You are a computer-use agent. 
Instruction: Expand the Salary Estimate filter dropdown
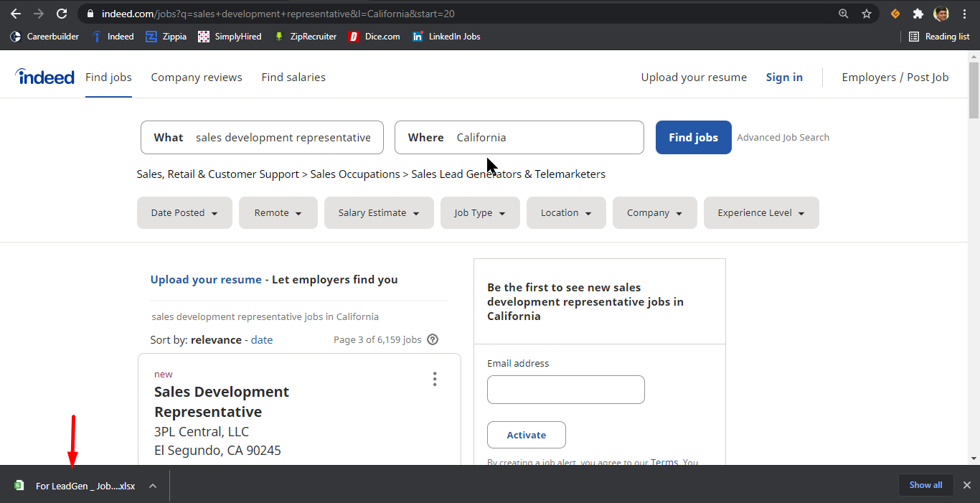pos(379,213)
